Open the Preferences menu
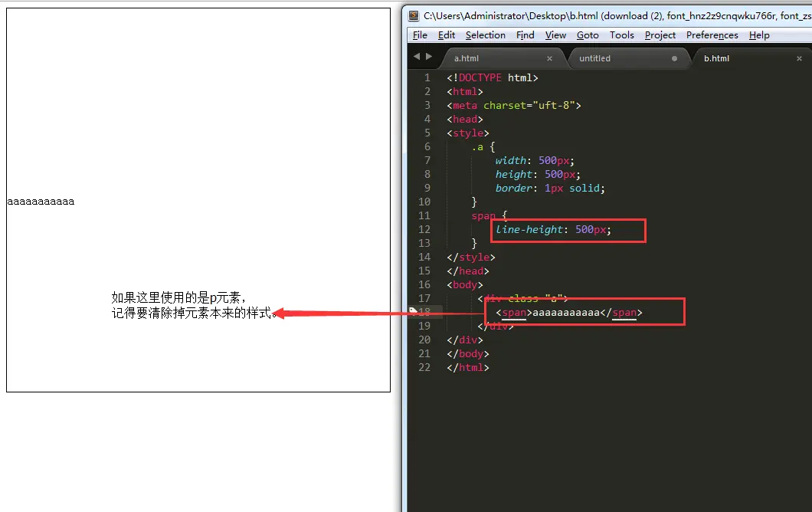 click(712, 35)
